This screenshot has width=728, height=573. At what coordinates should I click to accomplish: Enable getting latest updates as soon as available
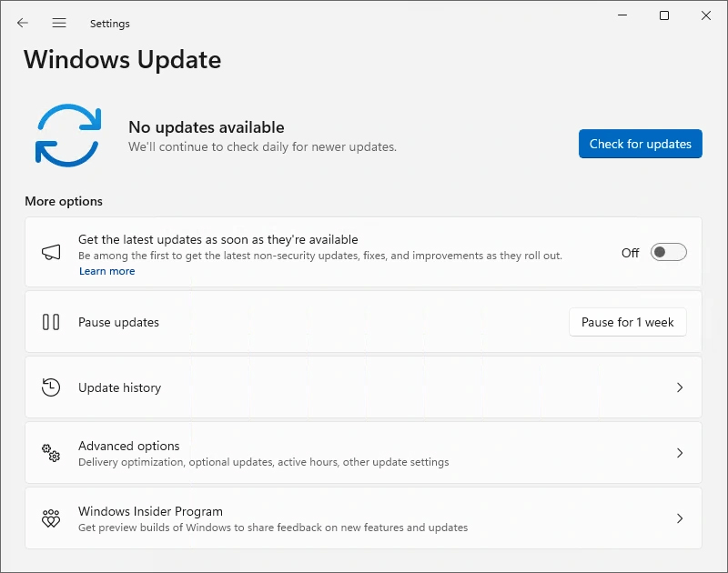(x=668, y=252)
